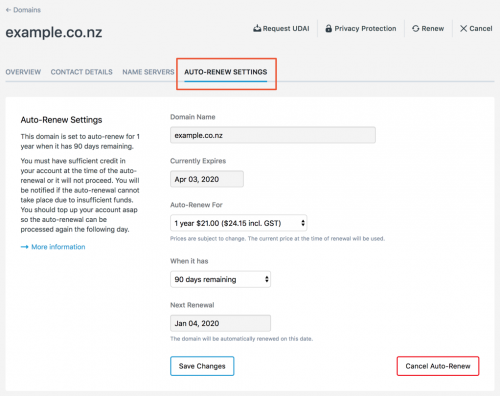
Task: Click the Request UDAI upload icon
Action: pyautogui.click(x=257, y=28)
